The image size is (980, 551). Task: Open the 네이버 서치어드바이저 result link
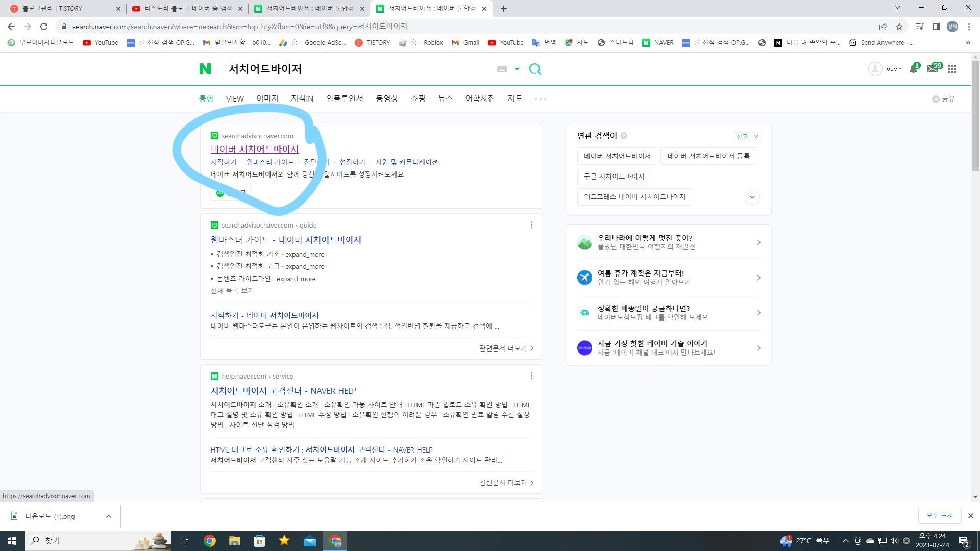255,149
